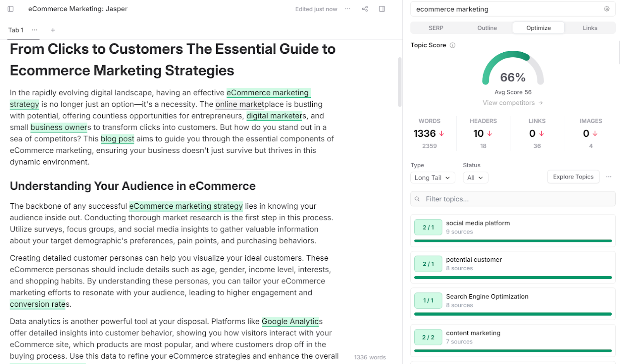Click '7 sources' under content marketing

click(x=459, y=342)
